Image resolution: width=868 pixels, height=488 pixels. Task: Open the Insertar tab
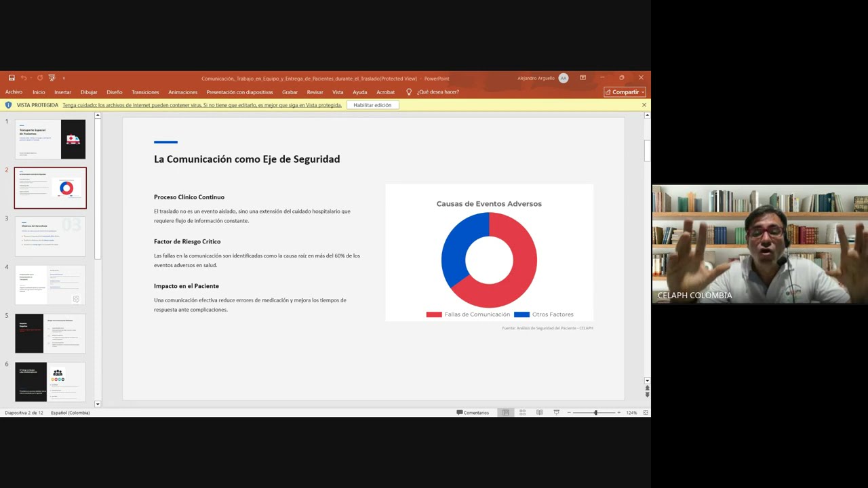point(62,92)
